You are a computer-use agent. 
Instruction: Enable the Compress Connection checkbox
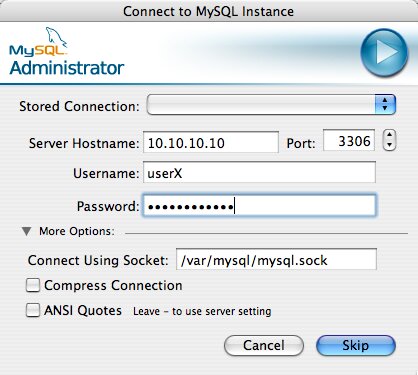point(33,285)
